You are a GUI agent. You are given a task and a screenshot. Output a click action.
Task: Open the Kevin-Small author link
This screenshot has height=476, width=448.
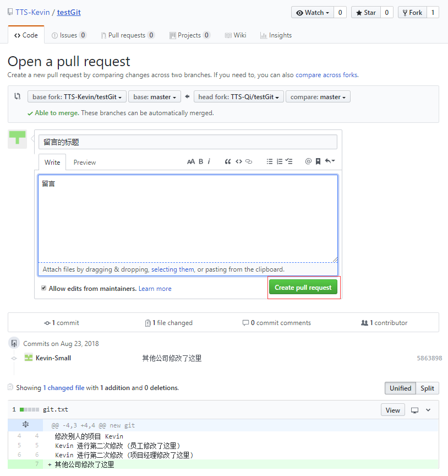[x=53, y=358]
